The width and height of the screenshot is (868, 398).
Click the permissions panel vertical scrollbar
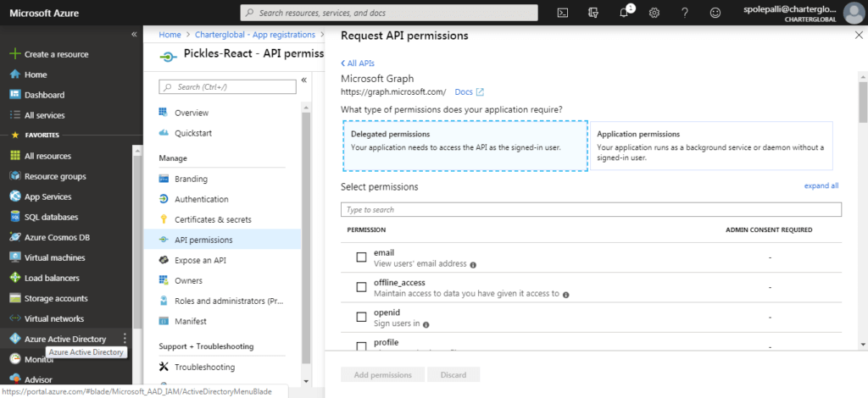click(x=862, y=101)
